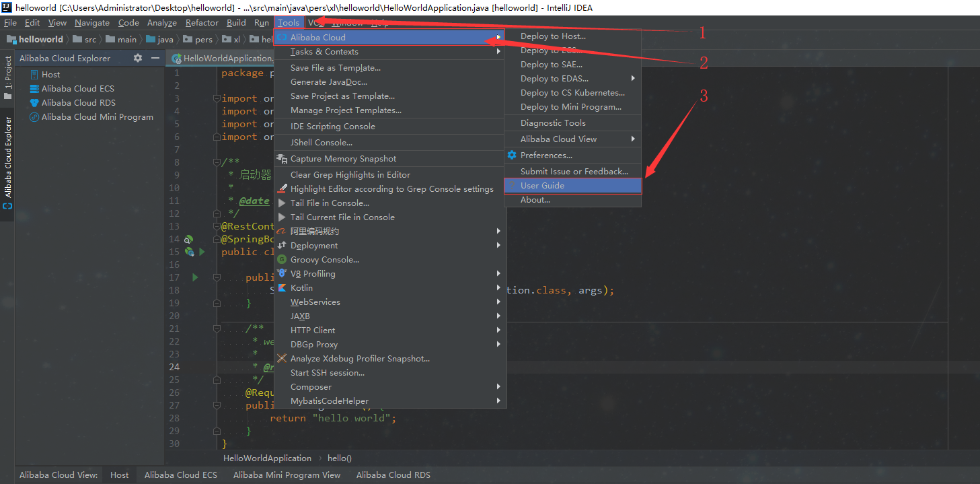Click the Preferences gear icon in submenu

(x=512, y=155)
